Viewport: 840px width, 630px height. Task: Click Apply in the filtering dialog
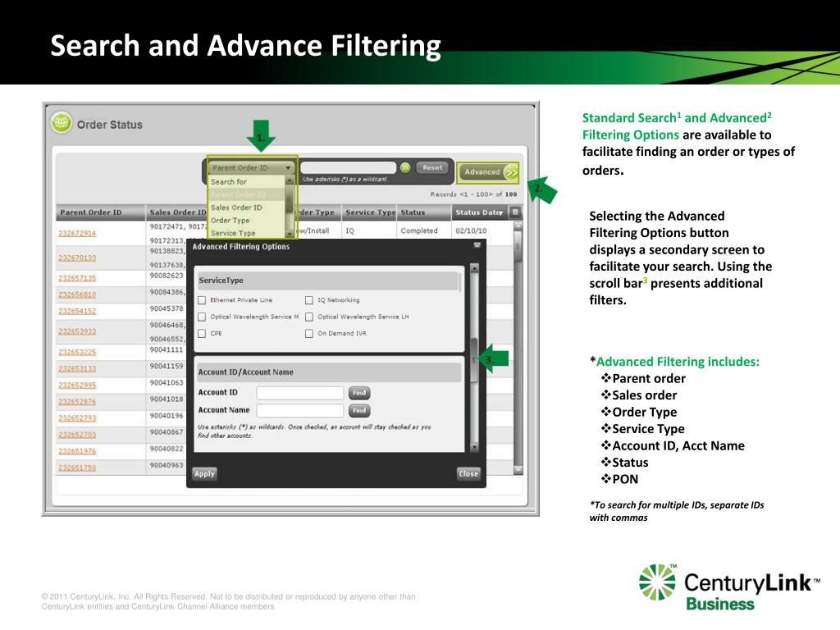point(204,473)
